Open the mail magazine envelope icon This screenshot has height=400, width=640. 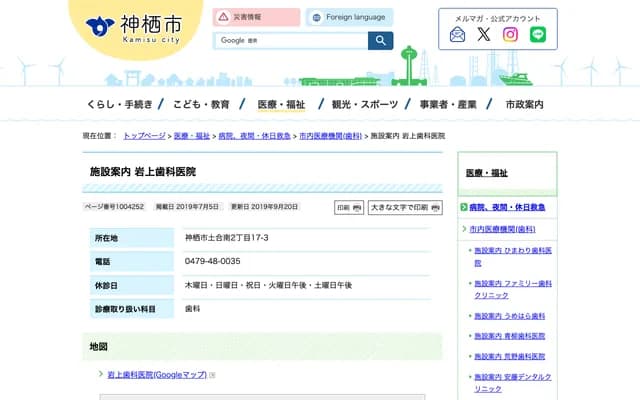pyautogui.click(x=458, y=34)
